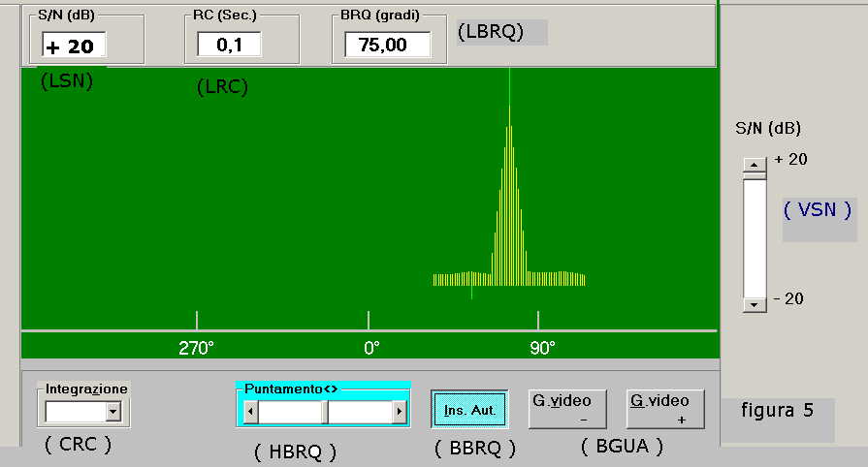Click the Puntamento scrollbar thumb
This screenshot has height=467, width=868.
[326, 412]
